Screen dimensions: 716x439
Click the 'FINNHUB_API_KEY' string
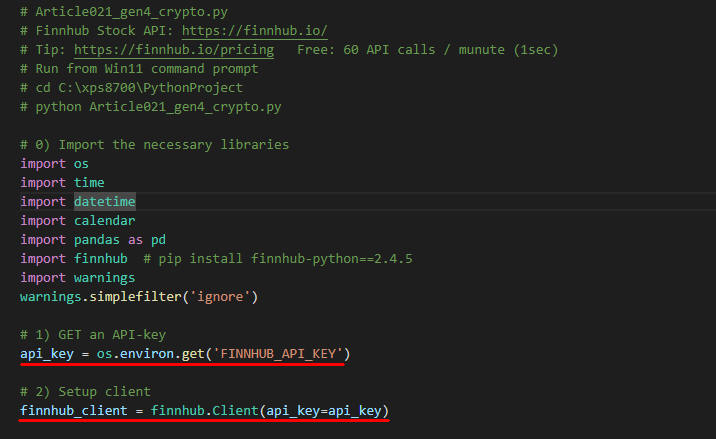pos(278,354)
